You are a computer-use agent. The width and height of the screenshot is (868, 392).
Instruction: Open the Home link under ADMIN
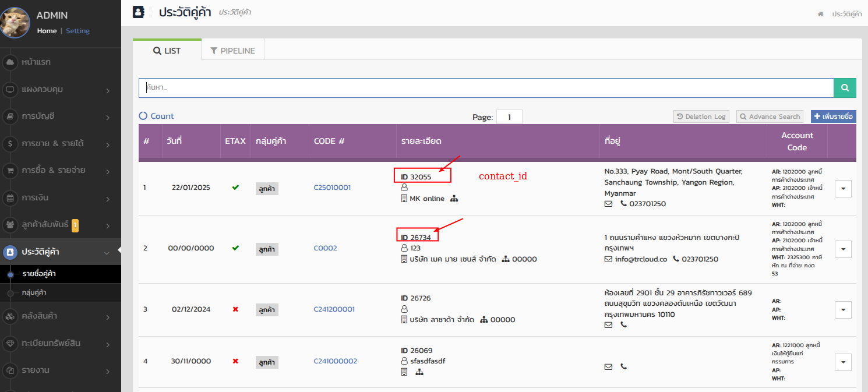click(x=47, y=31)
